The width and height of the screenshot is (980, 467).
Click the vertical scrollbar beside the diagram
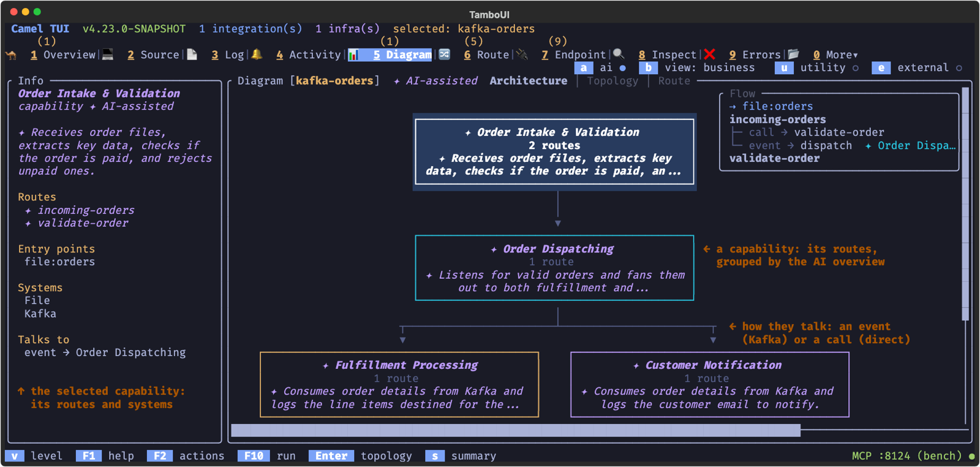click(x=965, y=204)
